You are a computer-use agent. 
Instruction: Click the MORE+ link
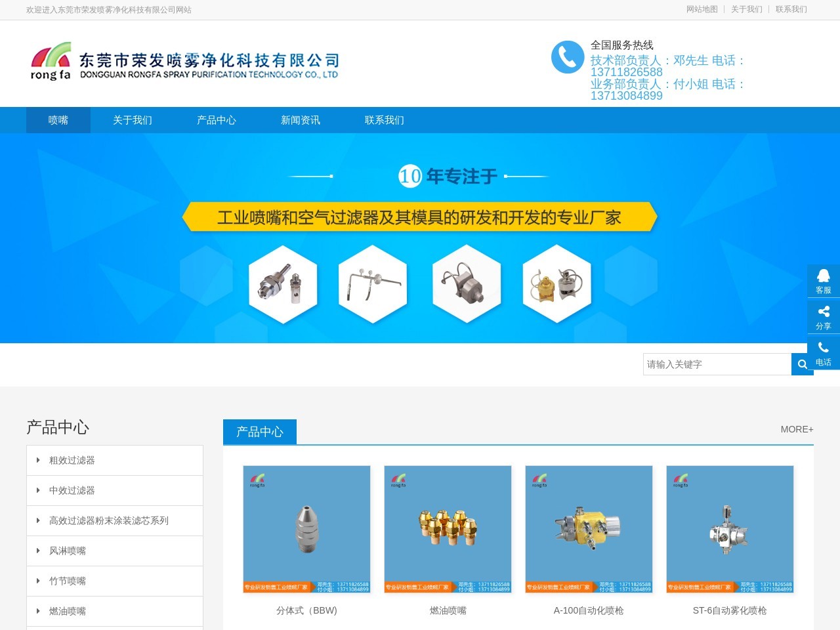tap(796, 429)
